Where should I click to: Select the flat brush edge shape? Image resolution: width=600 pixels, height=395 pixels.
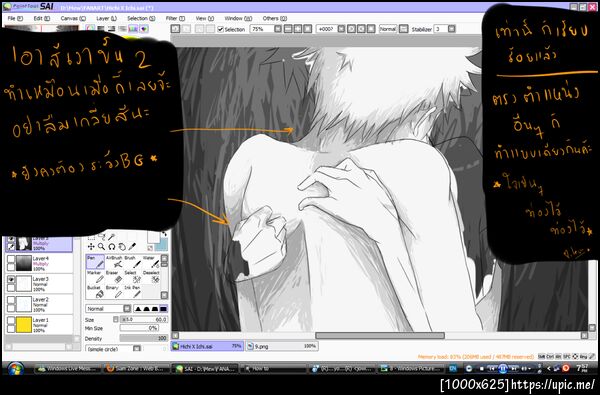pos(163,308)
